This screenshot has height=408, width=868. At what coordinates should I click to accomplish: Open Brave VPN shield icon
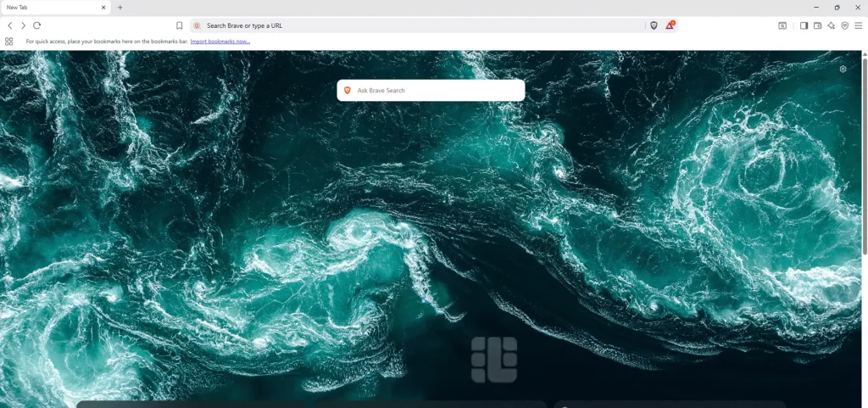click(844, 25)
